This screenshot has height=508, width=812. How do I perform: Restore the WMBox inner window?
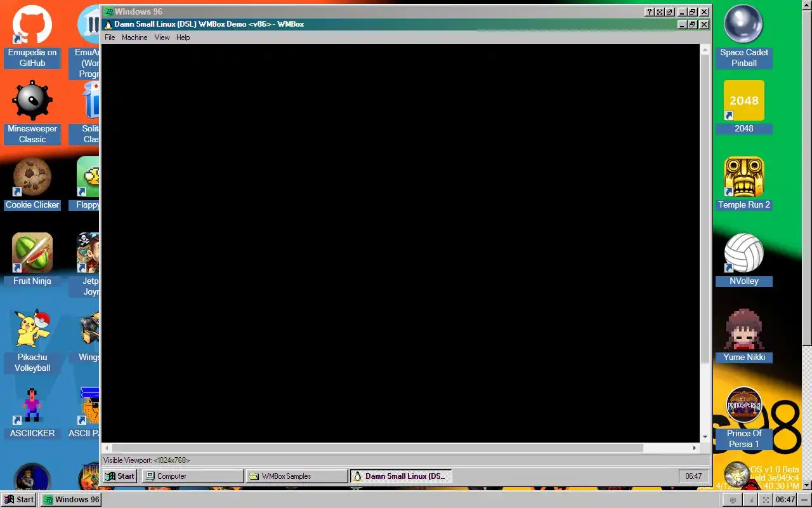(x=693, y=24)
